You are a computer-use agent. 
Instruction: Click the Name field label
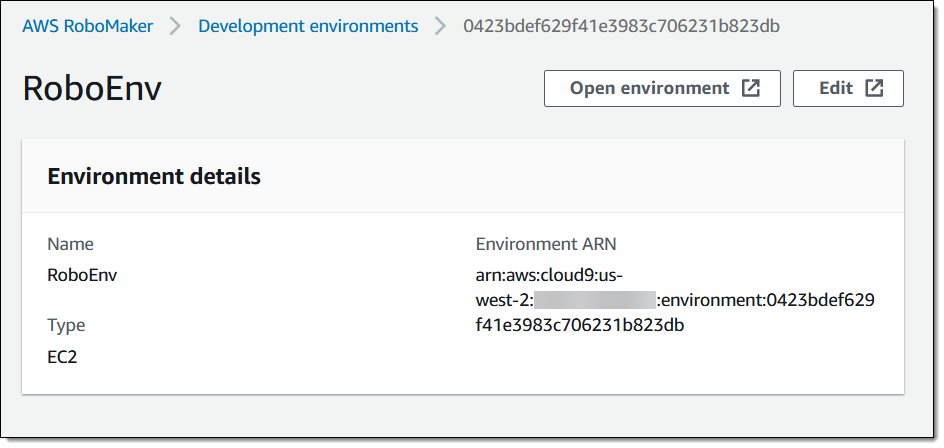[x=70, y=244]
